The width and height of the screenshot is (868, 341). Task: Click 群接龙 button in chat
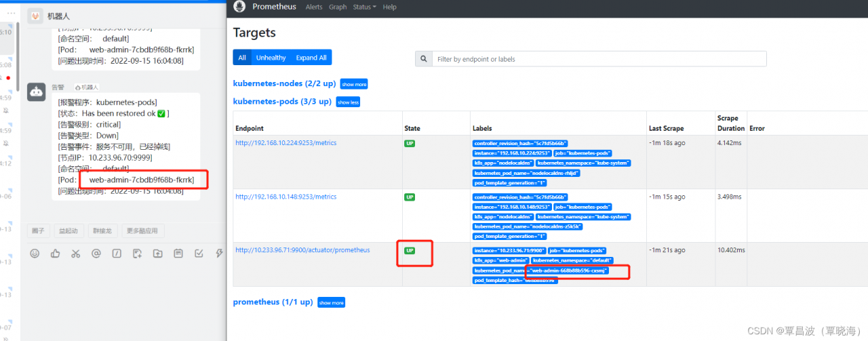[x=102, y=231]
